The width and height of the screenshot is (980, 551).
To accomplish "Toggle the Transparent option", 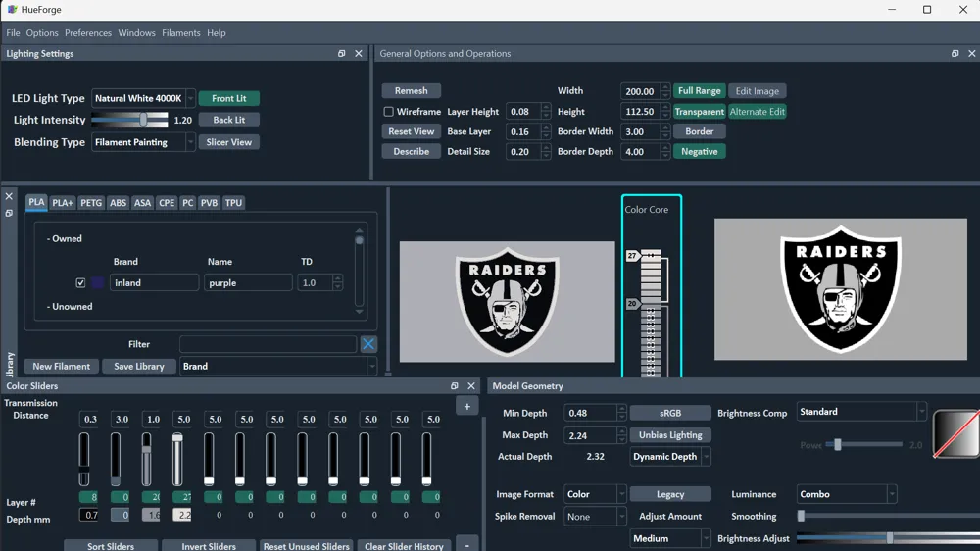I will 700,112.
